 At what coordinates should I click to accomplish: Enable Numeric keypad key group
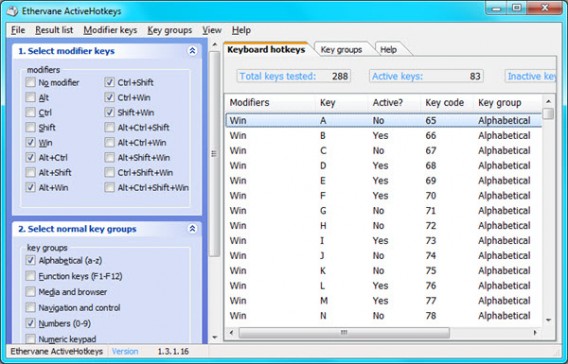[x=30, y=339]
